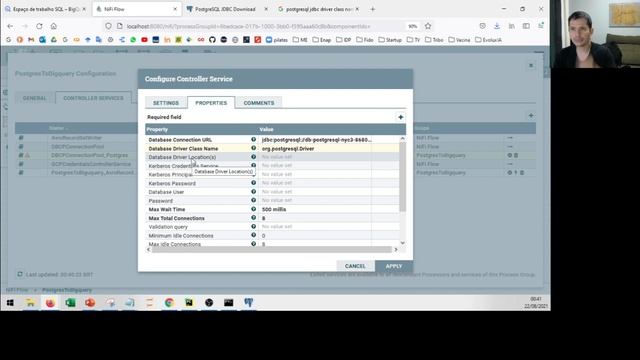Open help for Kerberos Password
Viewport: 640px width, 360px height.
click(253, 183)
